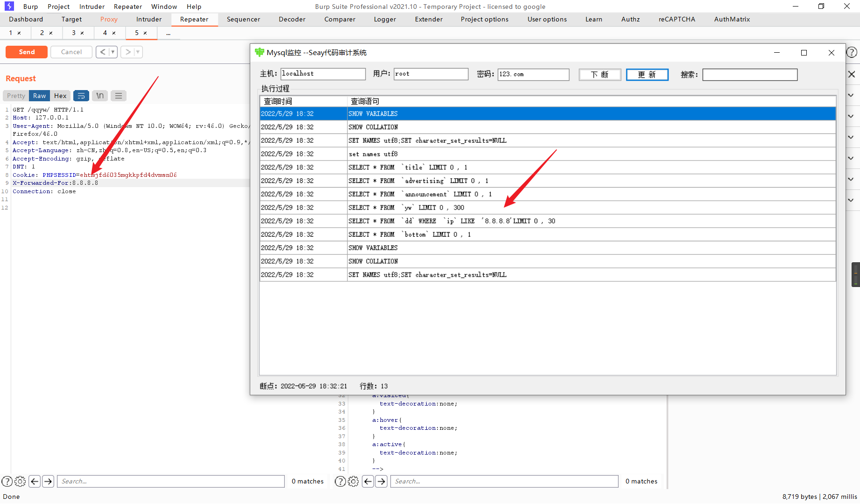Go to previous request in Repeater history
This screenshot has width=860, height=504.
tap(103, 52)
